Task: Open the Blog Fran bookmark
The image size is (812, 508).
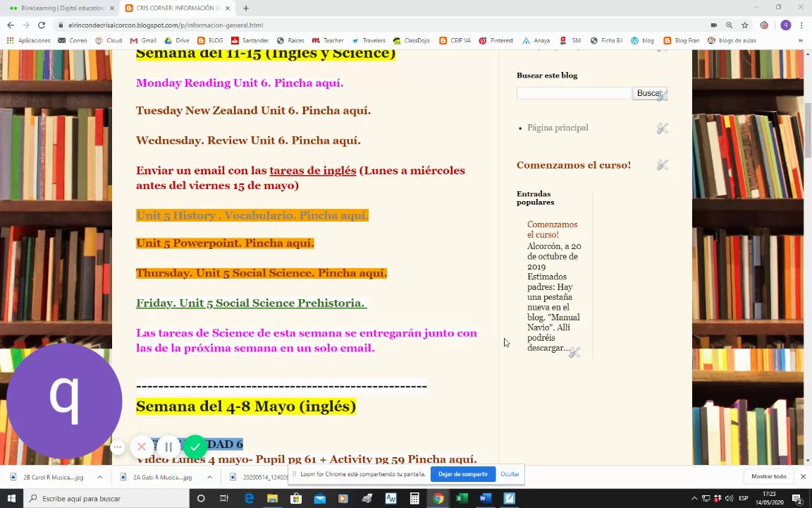Action: [x=682, y=40]
